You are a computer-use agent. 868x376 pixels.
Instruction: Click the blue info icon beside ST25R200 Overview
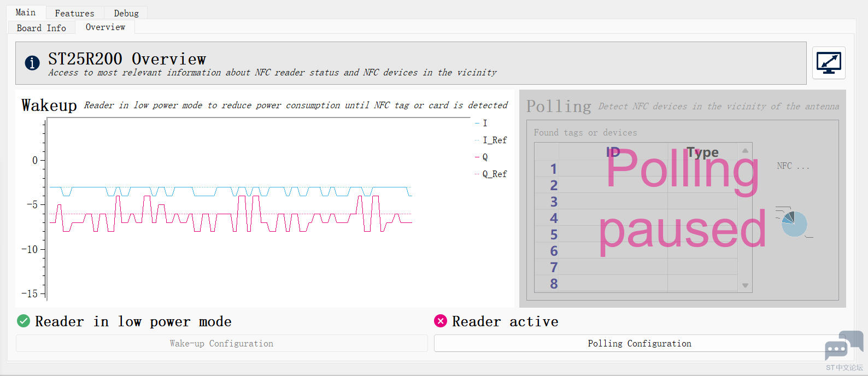(32, 63)
